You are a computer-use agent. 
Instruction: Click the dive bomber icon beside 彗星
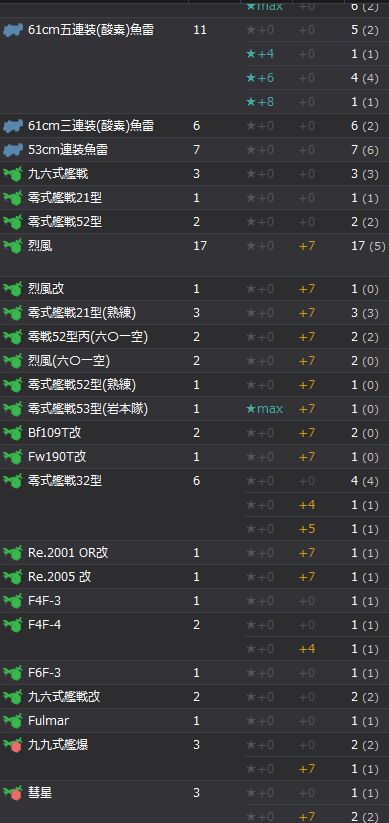13,794
